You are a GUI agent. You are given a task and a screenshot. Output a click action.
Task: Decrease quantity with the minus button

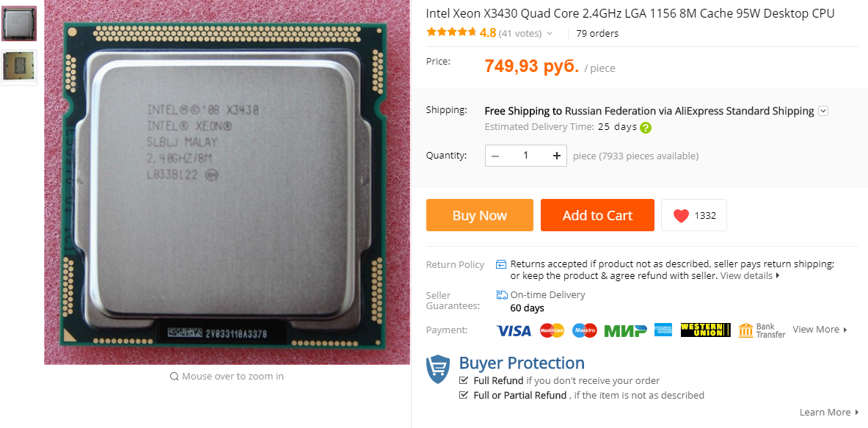(x=495, y=156)
